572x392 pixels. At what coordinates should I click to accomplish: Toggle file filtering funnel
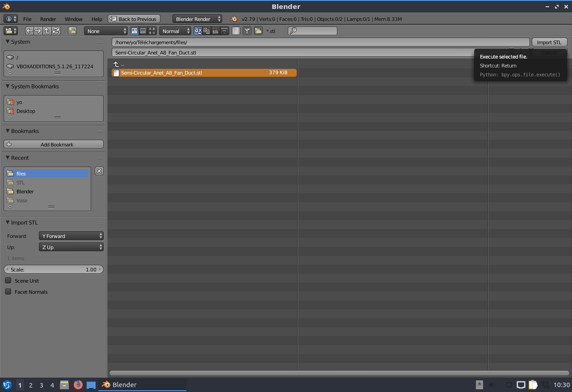[x=247, y=31]
